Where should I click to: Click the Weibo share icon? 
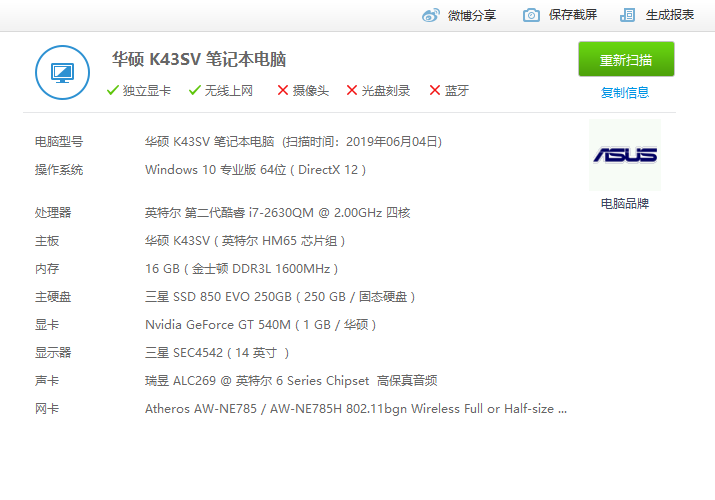430,15
